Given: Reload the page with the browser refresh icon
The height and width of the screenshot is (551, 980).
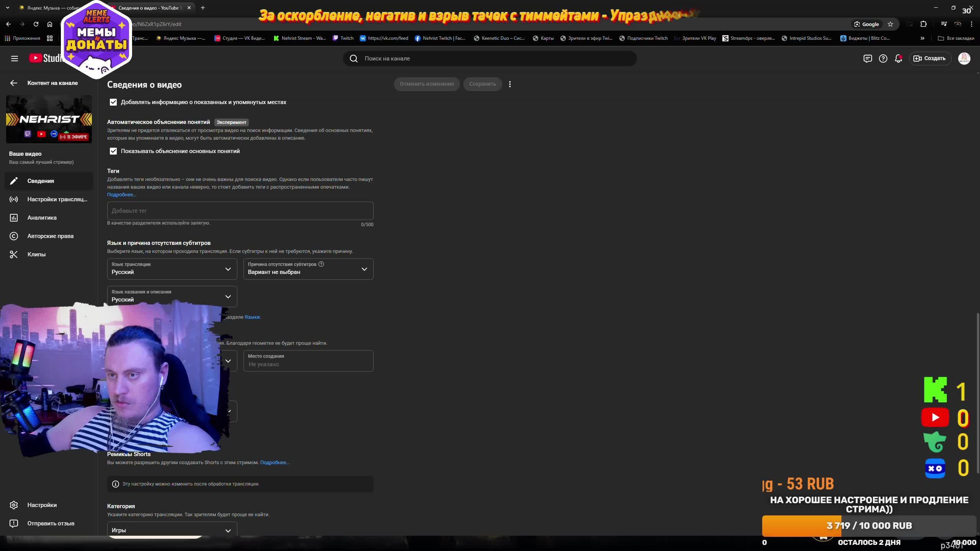Looking at the screenshot, I should coord(36,24).
